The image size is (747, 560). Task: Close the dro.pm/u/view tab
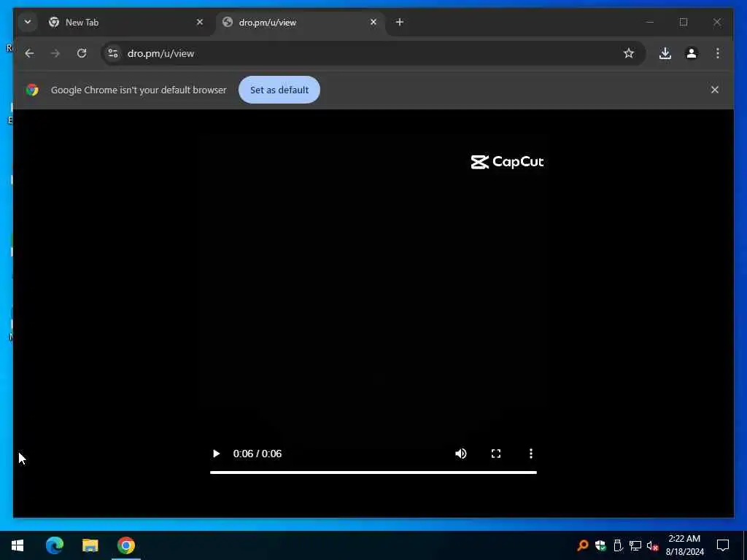[373, 22]
